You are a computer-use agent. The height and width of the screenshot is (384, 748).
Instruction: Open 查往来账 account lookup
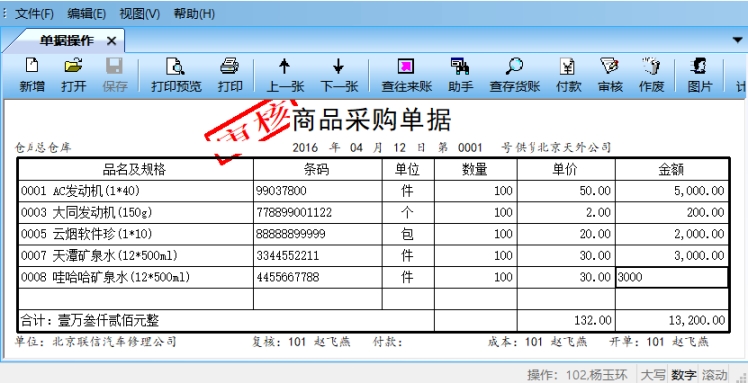tap(406, 75)
